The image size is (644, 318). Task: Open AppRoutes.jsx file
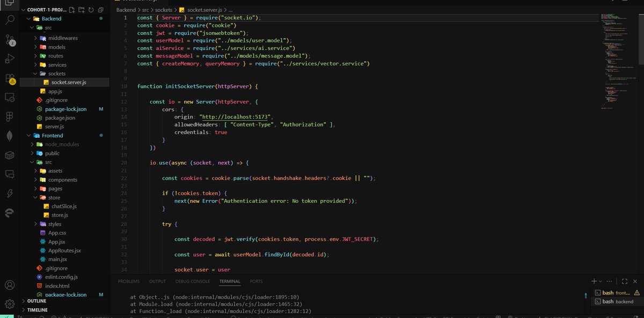tap(64, 250)
